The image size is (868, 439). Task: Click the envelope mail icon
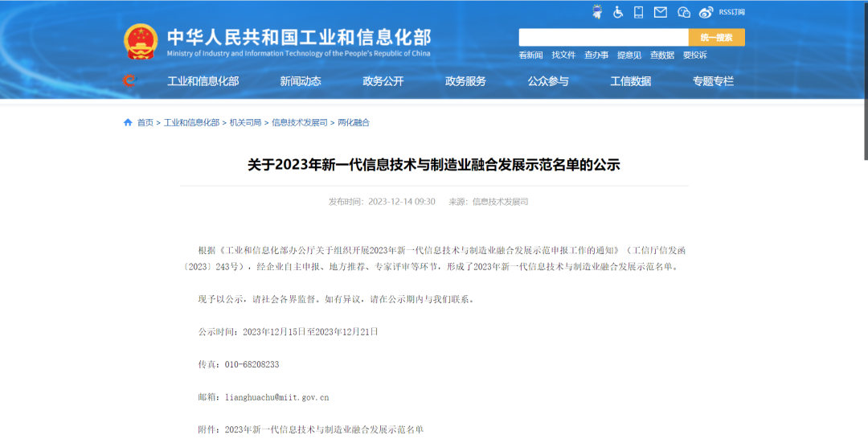[x=661, y=12]
